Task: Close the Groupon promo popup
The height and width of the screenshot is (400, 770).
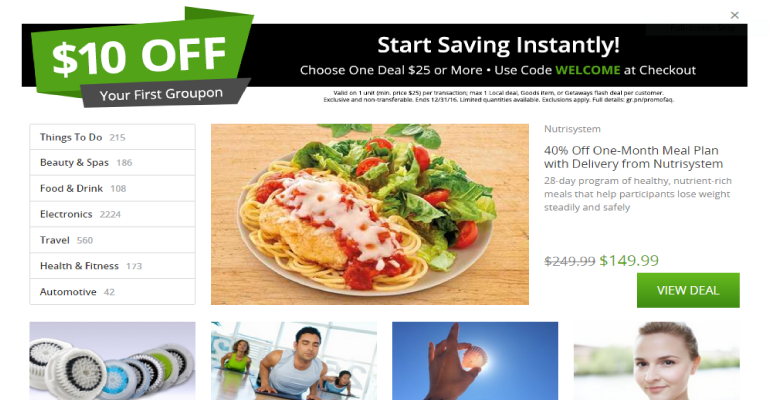Action: point(734,15)
